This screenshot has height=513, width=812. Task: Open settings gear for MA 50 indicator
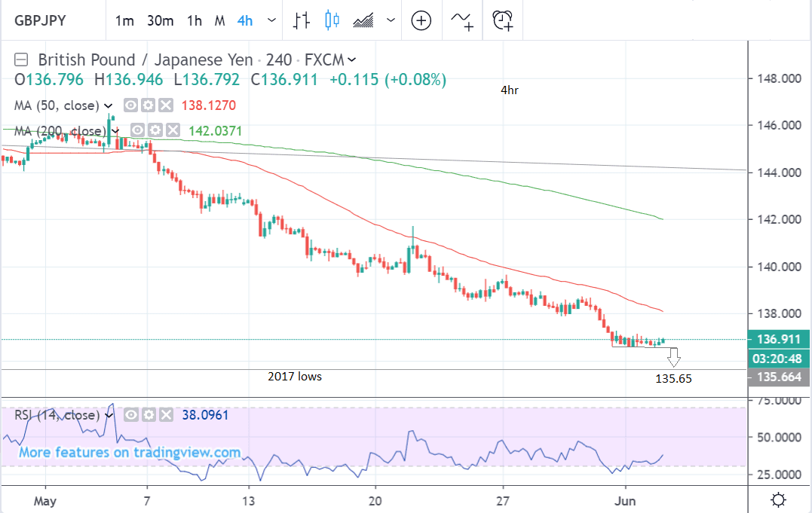click(x=148, y=105)
